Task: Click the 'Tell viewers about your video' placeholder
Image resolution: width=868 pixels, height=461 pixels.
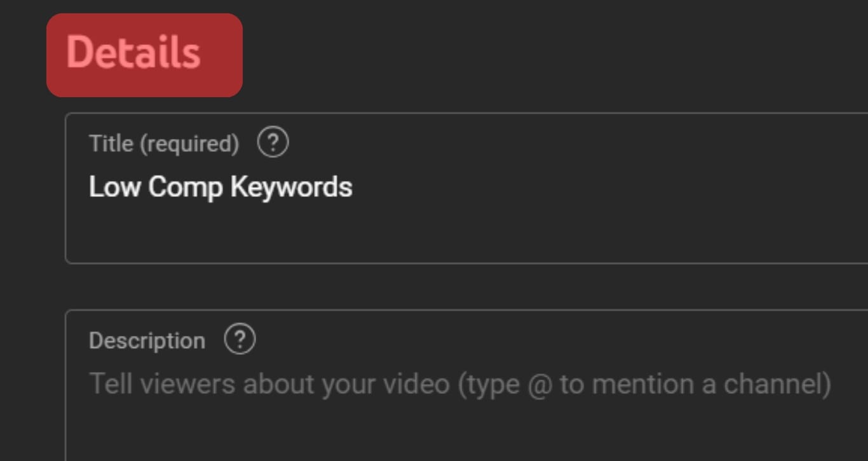Action: coord(269,384)
